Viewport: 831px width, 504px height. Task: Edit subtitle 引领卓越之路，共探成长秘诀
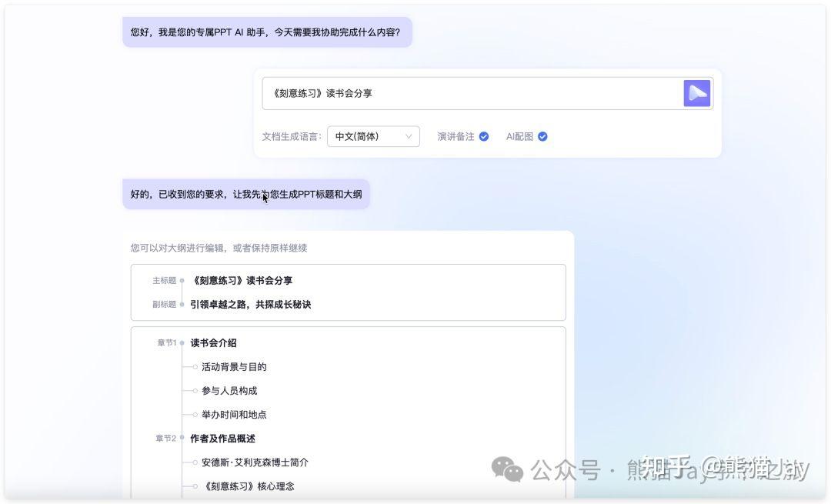[x=251, y=304]
